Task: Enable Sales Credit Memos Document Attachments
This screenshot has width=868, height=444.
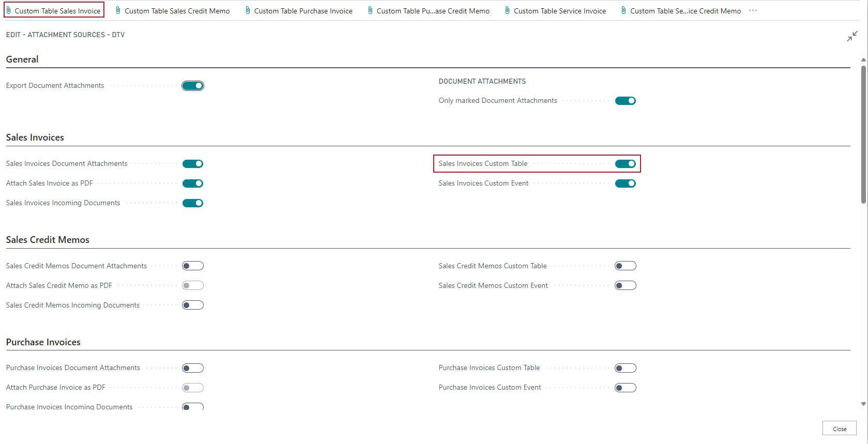Action: pos(193,266)
